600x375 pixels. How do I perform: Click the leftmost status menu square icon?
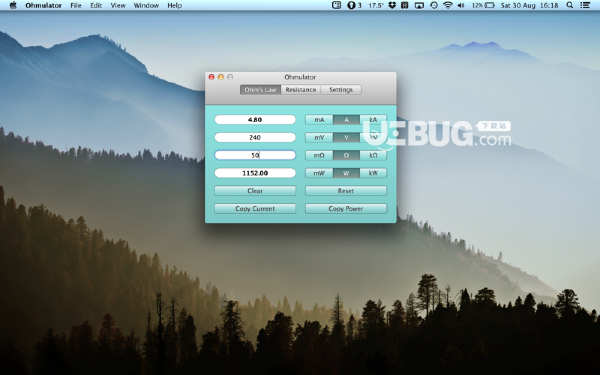pos(336,5)
